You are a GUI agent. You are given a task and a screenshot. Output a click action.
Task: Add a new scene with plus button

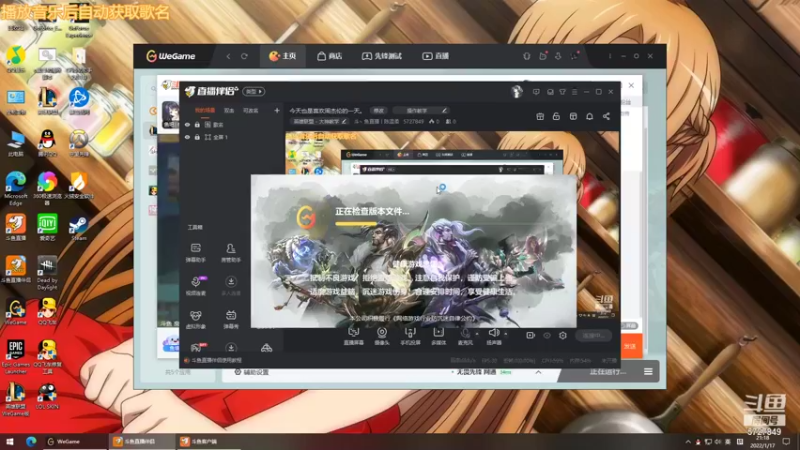pos(277,110)
